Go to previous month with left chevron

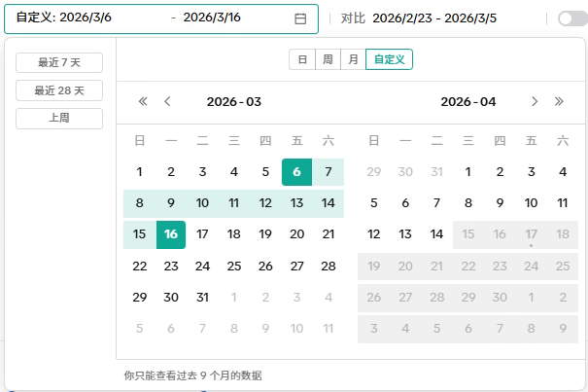[x=168, y=101]
